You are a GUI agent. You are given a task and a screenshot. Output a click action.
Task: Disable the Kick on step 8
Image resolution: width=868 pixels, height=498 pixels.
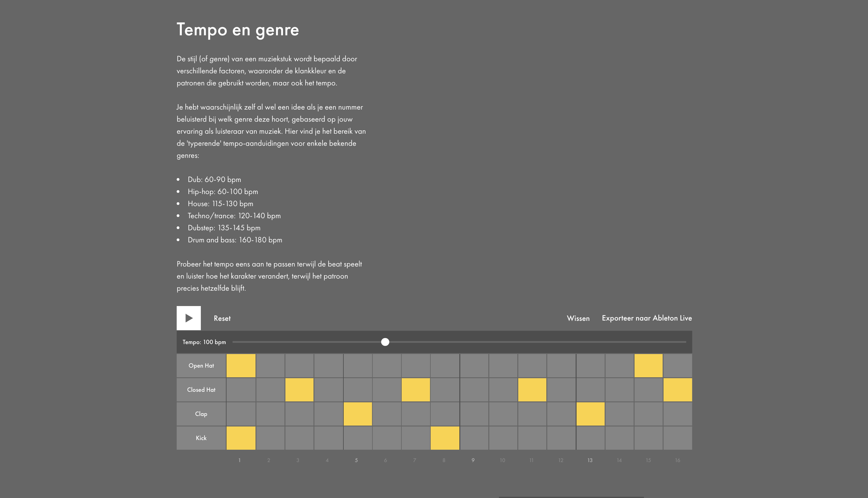click(x=445, y=438)
